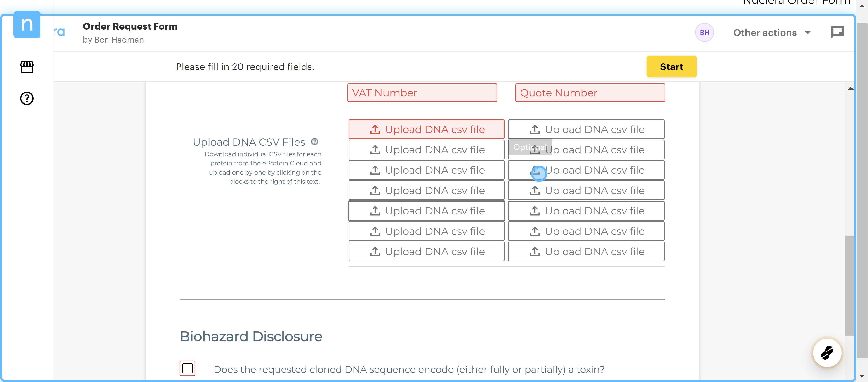Open the help question mark icon
Viewport: 868px width, 382px height.
(x=27, y=98)
